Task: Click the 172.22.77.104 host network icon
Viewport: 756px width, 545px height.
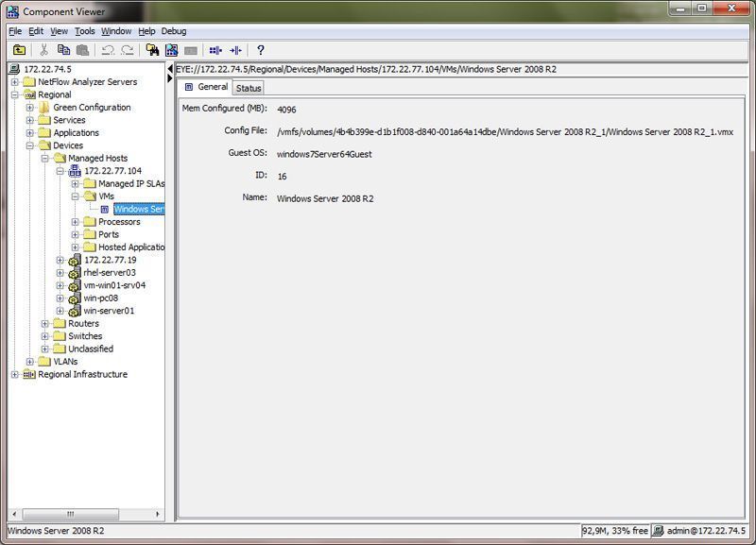Action: [x=75, y=171]
